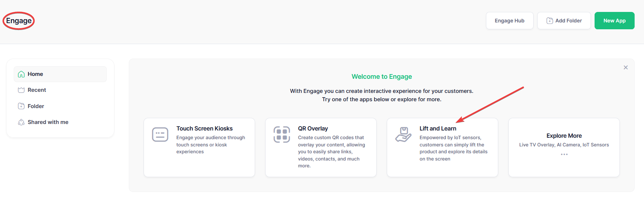The height and width of the screenshot is (197, 644).
Task: Click the Shared with me icon
Action: pyautogui.click(x=21, y=122)
